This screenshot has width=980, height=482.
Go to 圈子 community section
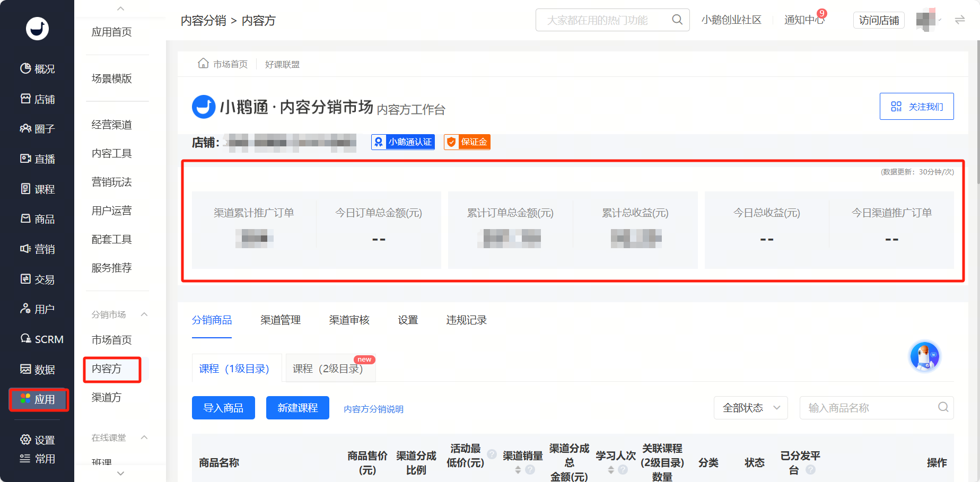coord(37,129)
